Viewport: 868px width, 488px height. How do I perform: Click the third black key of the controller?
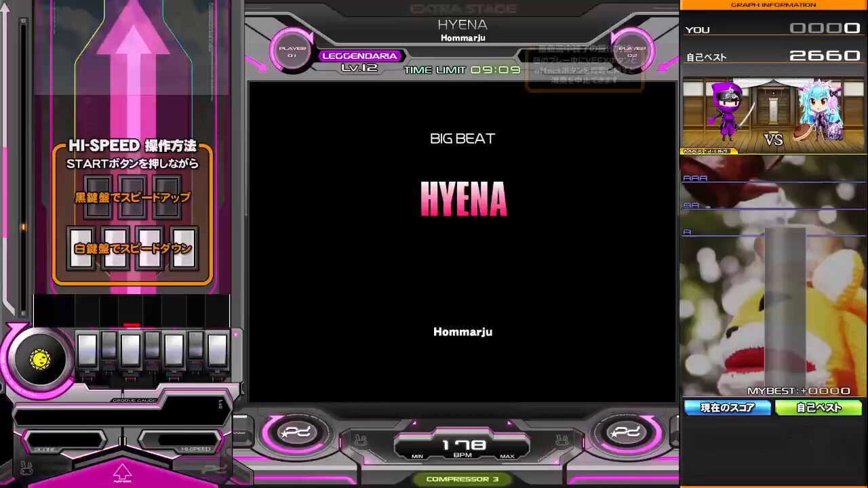click(x=195, y=345)
